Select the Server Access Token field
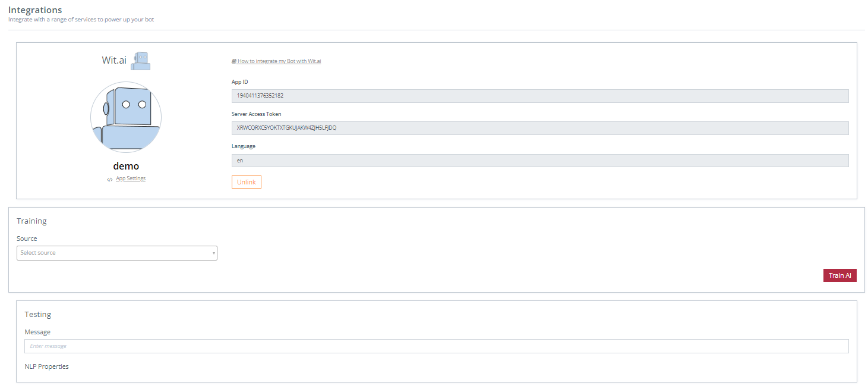 [539, 128]
